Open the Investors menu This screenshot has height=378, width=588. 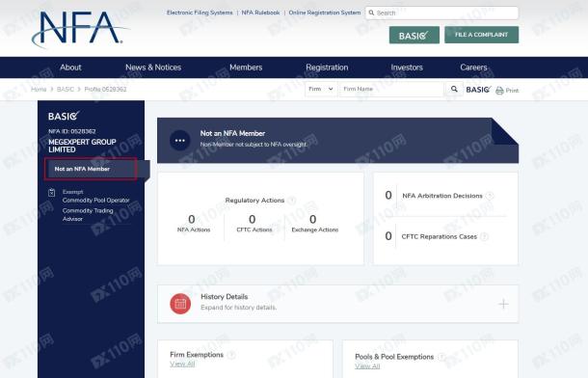click(x=407, y=67)
